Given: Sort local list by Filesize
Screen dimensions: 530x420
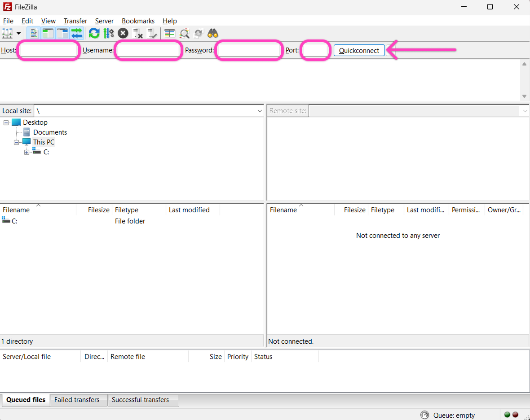Looking at the screenshot, I should (x=94, y=210).
